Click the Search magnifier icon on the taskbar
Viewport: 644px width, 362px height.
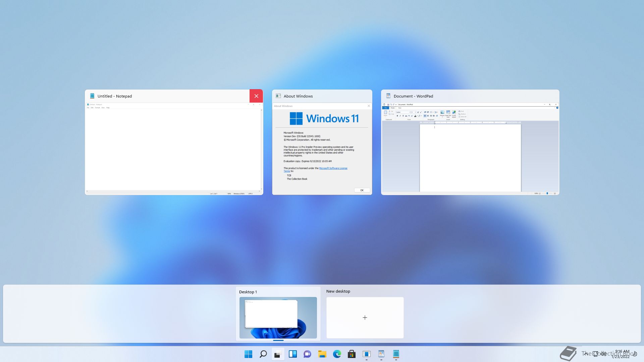pos(263,354)
